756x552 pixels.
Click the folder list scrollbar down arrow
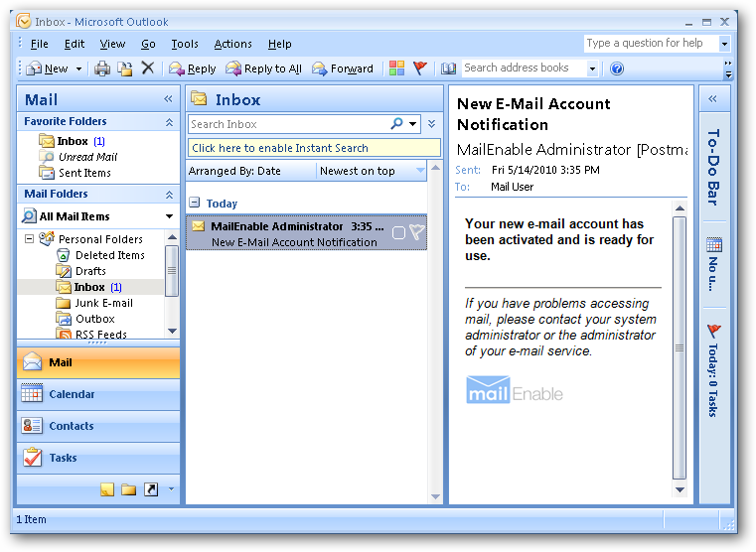pos(172,332)
